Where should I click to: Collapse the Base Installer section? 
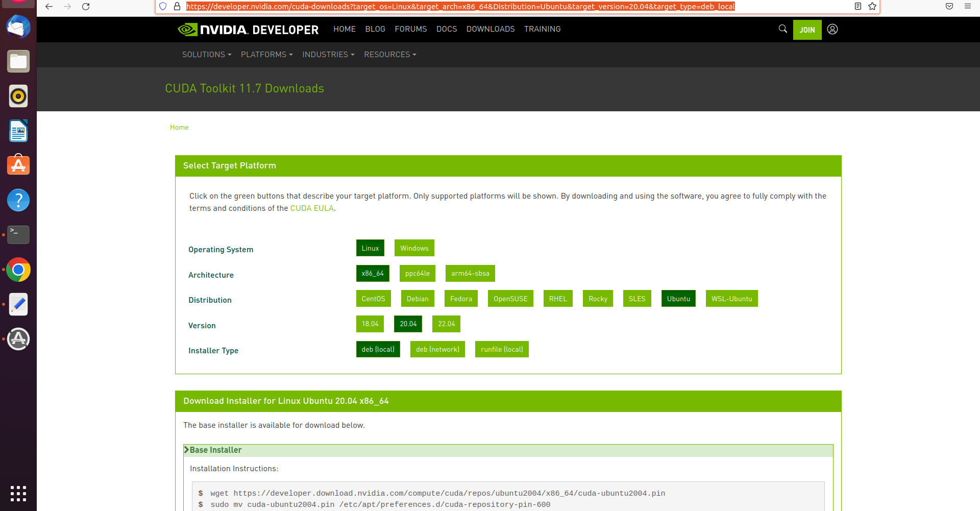508,450
